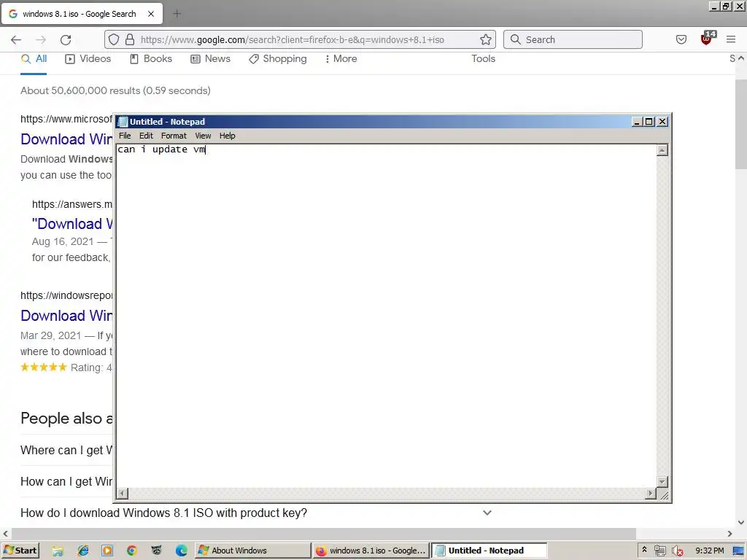
Task: Click the muted volume tray icon
Action: coord(677,551)
